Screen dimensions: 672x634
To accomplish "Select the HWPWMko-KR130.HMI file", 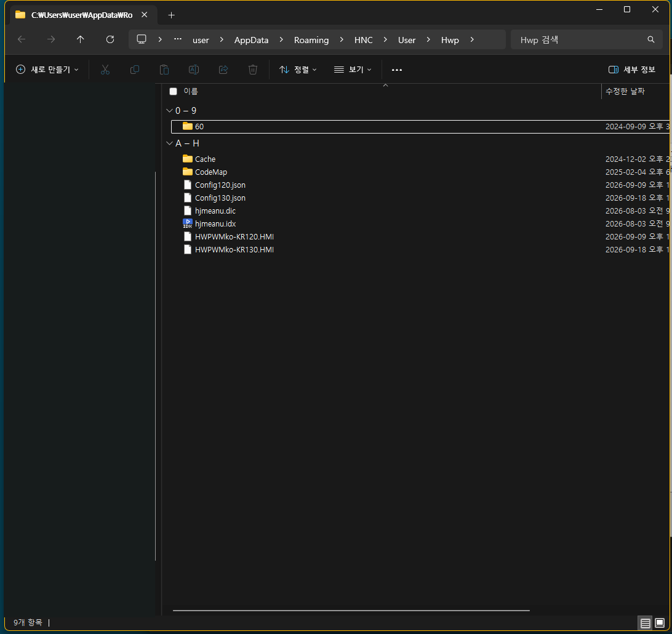I will click(234, 249).
